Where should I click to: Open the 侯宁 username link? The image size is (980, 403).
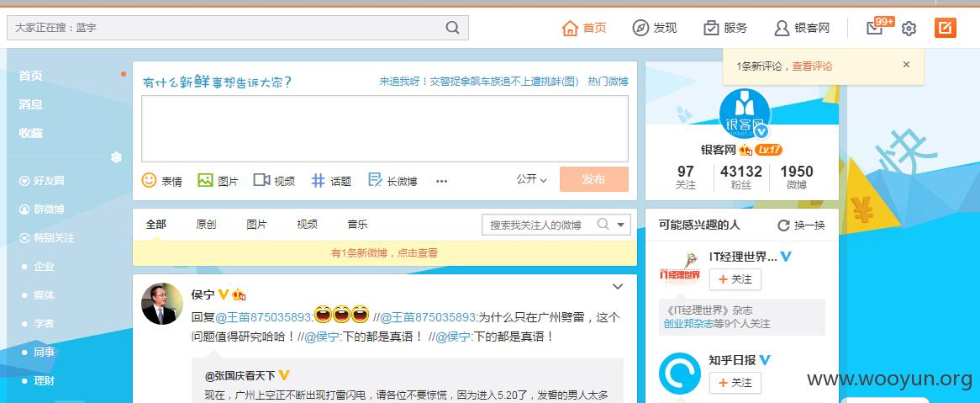tap(203, 294)
